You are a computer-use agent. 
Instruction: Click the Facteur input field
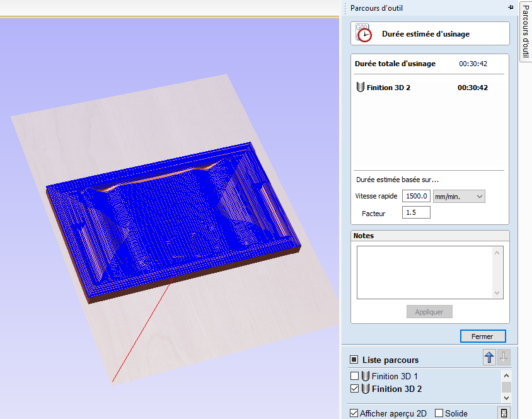416,213
